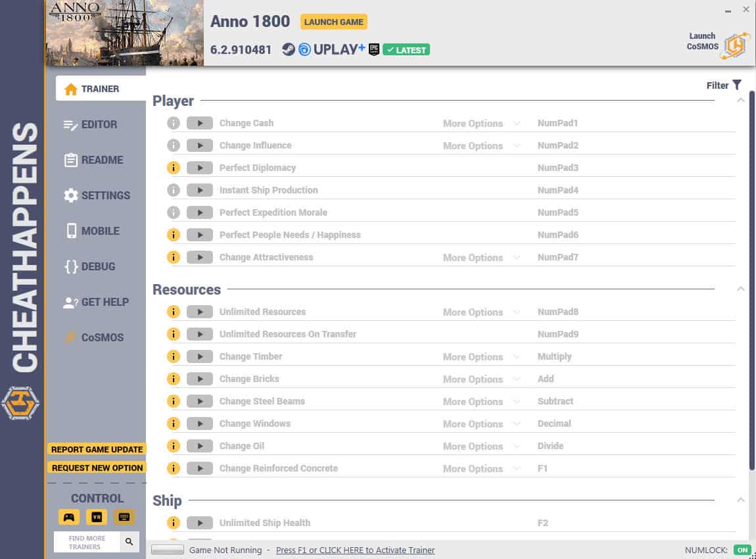Show info for Perfect Expedition Morale
This screenshot has width=756, height=559.
point(174,212)
